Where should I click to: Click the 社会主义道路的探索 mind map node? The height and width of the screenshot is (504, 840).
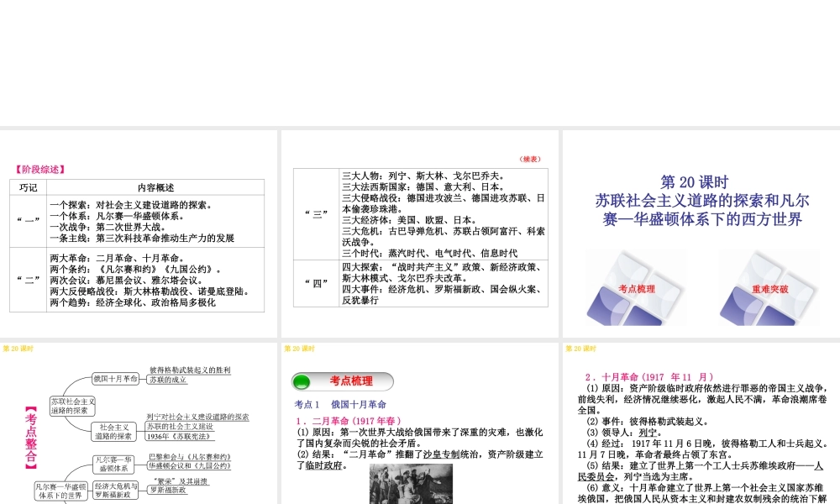113,432
